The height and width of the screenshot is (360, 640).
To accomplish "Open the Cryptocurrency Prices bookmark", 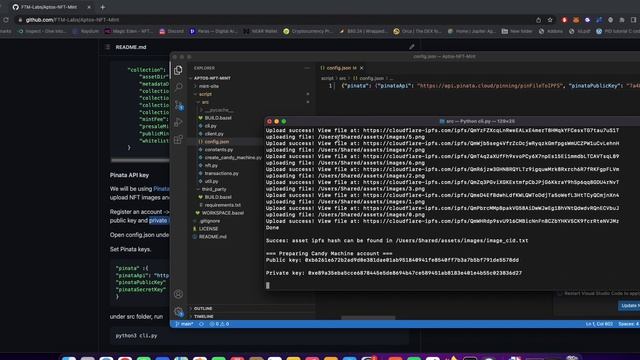I will [308, 31].
